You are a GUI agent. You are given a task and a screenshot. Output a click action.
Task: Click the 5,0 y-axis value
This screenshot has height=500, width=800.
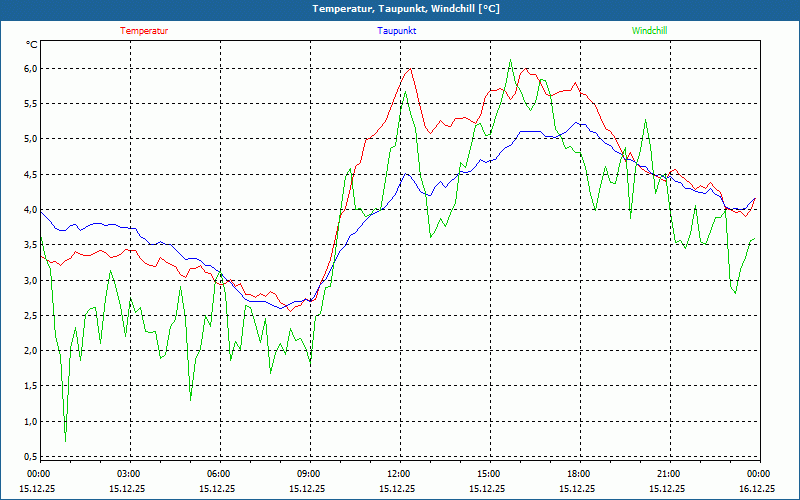31,139
